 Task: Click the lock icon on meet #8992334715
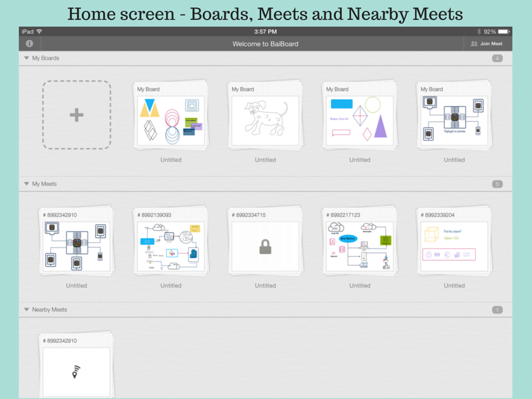[x=265, y=247]
